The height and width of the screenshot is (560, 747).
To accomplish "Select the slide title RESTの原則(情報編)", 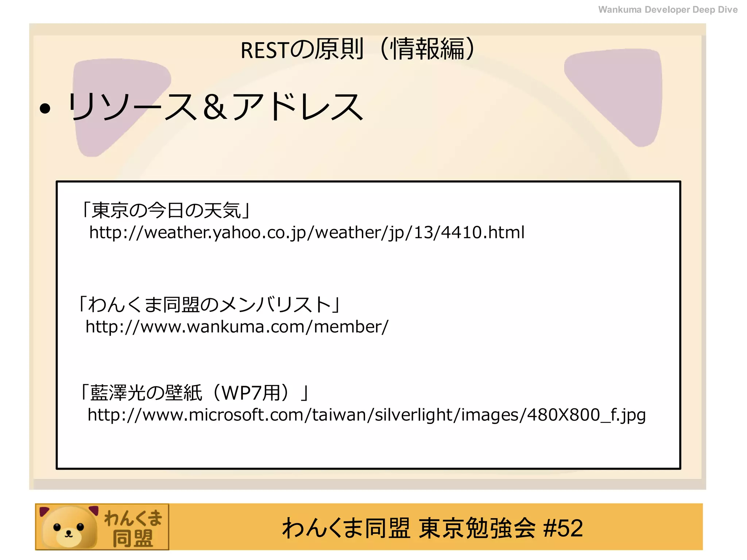I will pos(358,49).
